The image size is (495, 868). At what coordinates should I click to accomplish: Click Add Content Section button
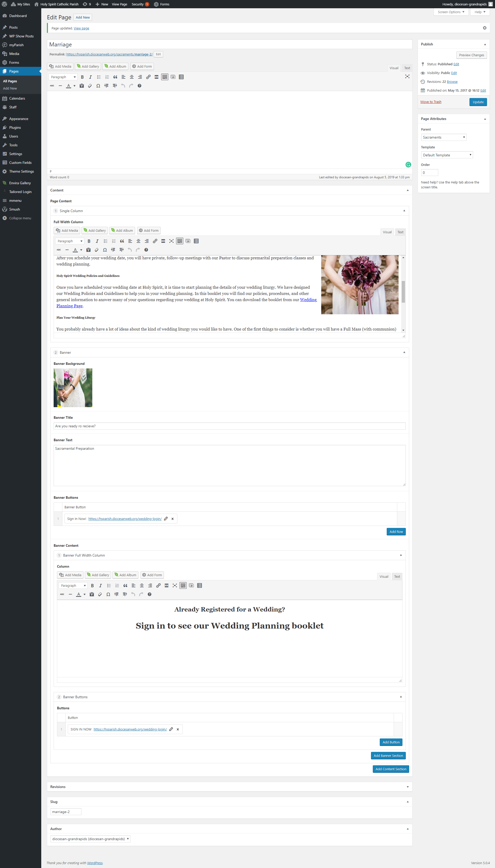(390, 769)
